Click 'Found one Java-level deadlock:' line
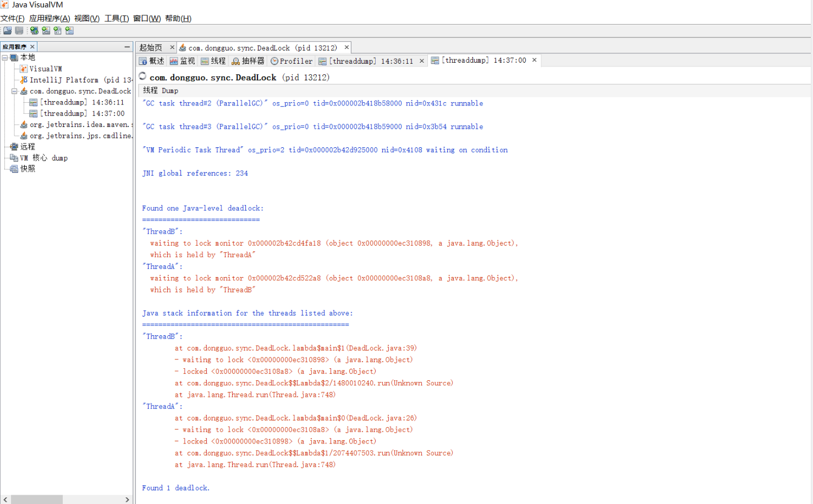 pyautogui.click(x=203, y=208)
